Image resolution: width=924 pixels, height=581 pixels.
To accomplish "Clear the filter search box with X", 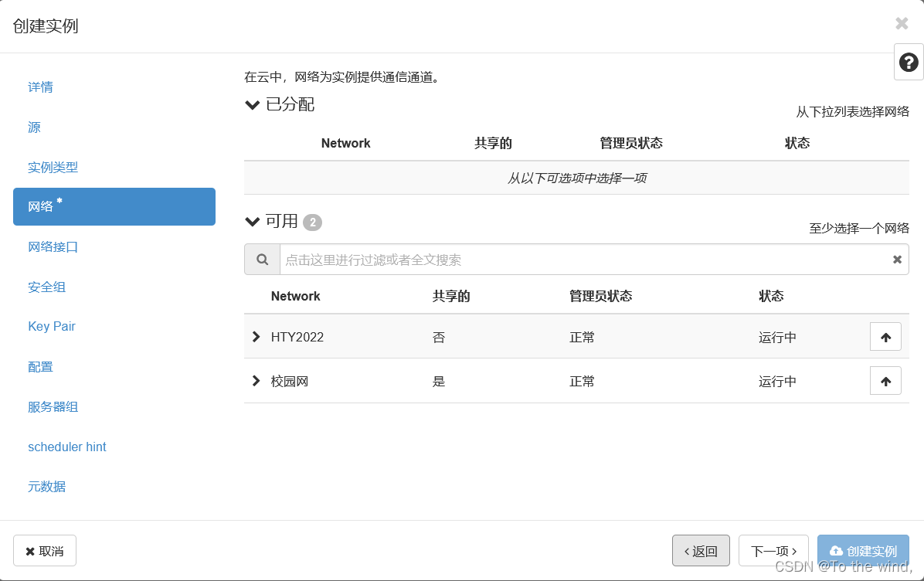I will [x=897, y=260].
